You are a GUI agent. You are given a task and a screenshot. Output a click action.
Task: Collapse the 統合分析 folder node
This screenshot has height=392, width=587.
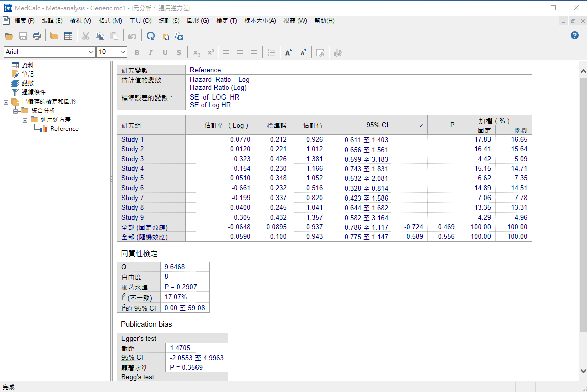[15, 111]
